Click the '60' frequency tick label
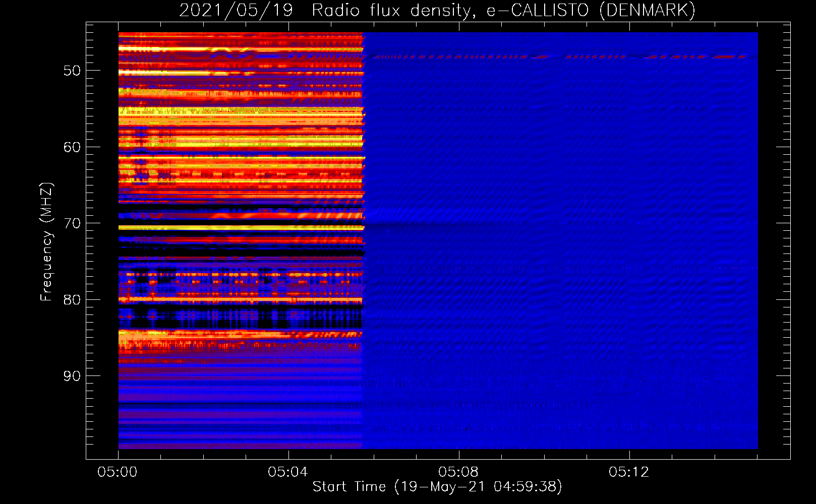The width and height of the screenshot is (816, 504). [72, 147]
